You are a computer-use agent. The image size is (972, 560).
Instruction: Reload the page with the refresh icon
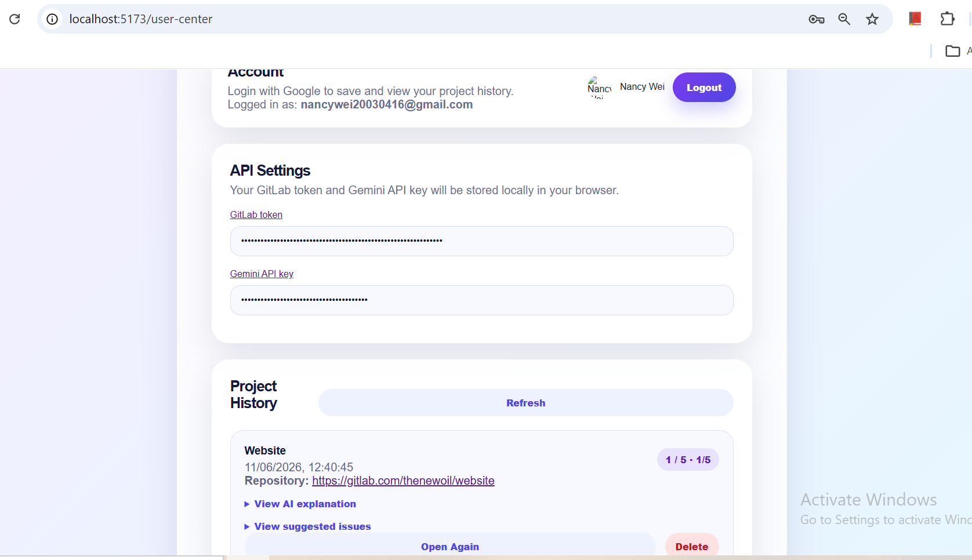pos(14,19)
